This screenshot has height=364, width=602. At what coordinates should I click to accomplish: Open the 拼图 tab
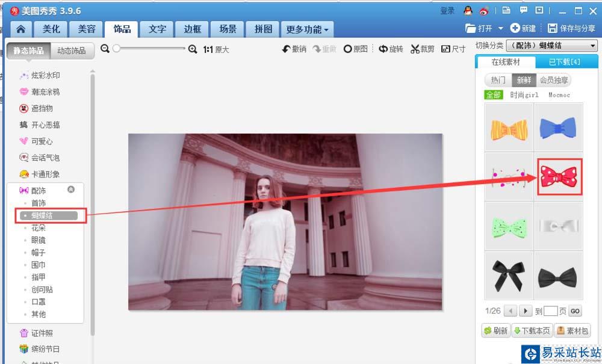click(263, 29)
